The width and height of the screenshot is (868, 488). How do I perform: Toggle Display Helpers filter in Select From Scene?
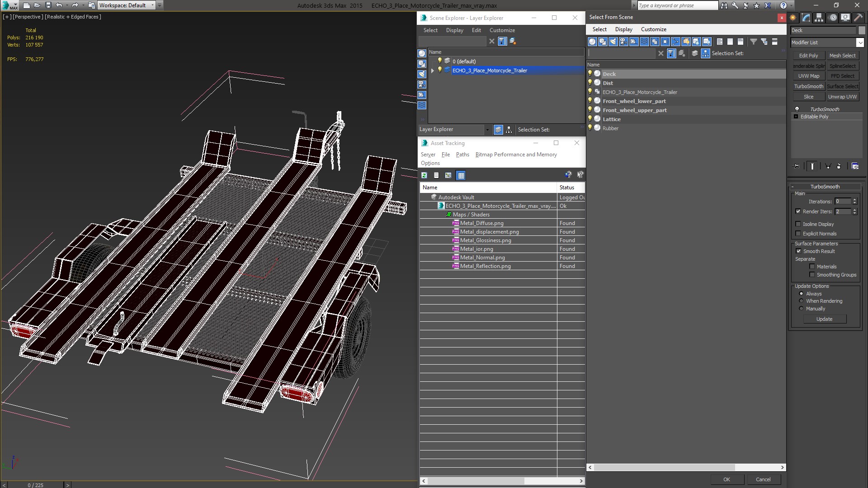coord(634,42)
